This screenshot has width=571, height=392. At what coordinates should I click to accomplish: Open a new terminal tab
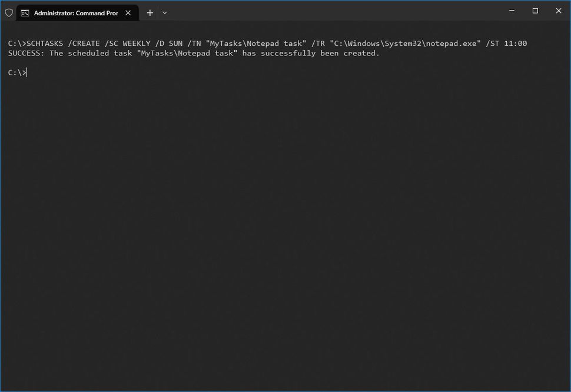pyautogui.click(x=150, y=12)
